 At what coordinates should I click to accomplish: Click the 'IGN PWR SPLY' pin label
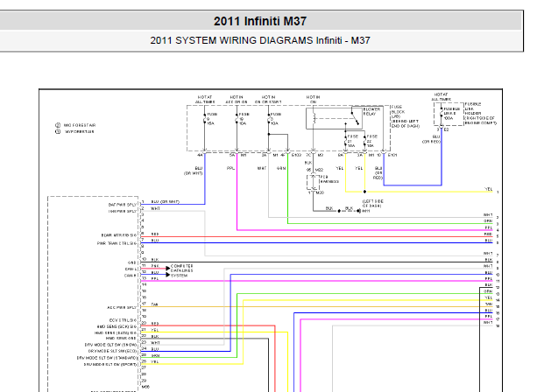[x=123, y=211]
